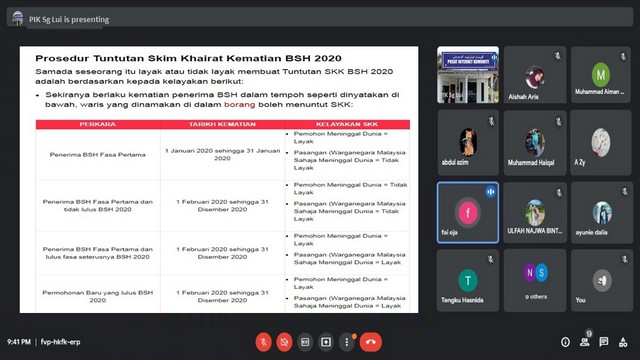
Task: Click the pink f avatar of fai eja
Action: (468, 213)
